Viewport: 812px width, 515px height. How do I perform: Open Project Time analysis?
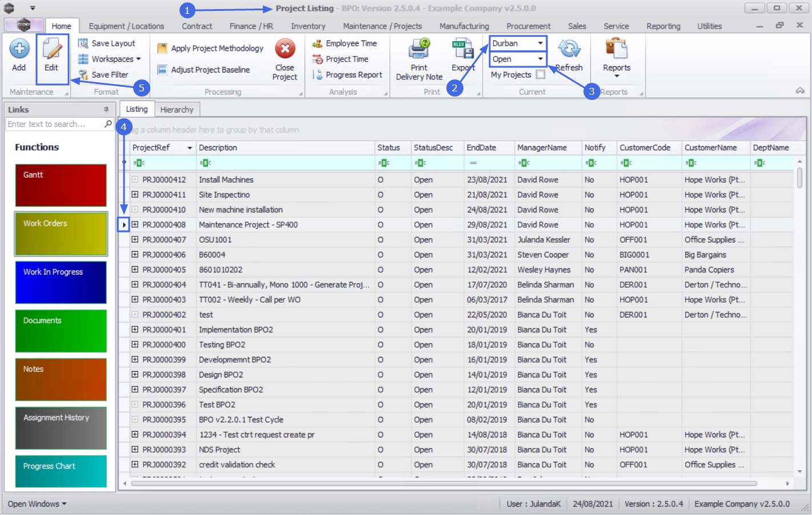[341, 59]
